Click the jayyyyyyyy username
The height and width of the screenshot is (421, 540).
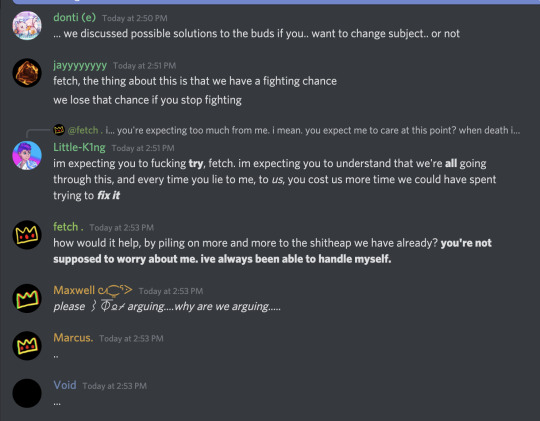pos(80,65)
